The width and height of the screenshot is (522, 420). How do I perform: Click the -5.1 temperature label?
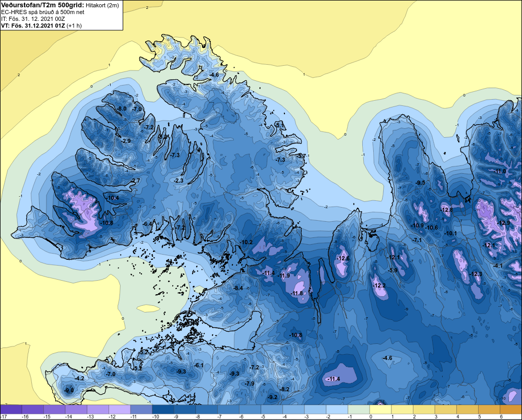[x=280, y=125]
